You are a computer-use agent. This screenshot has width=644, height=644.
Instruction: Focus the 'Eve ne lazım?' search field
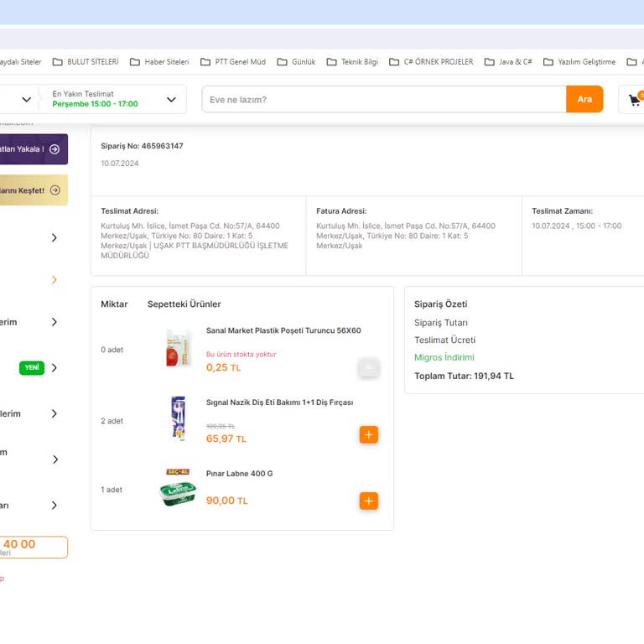tap(384, 100)
